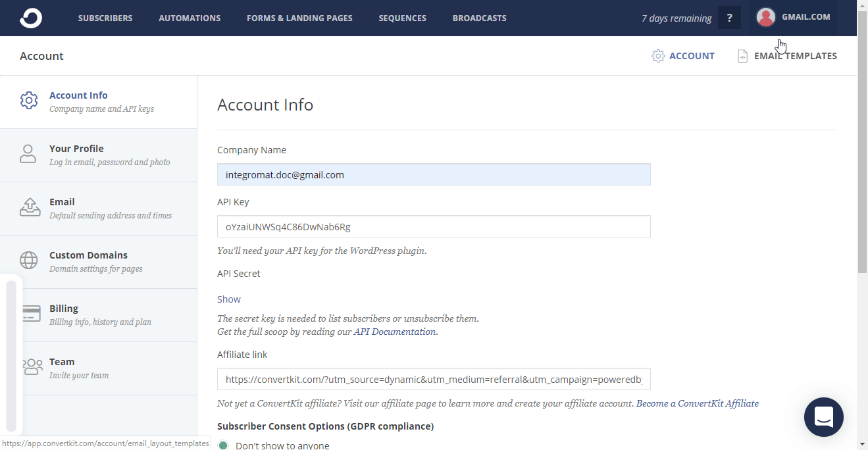Click the Billing credit card icon
The image size is (868, 450).
31,314
